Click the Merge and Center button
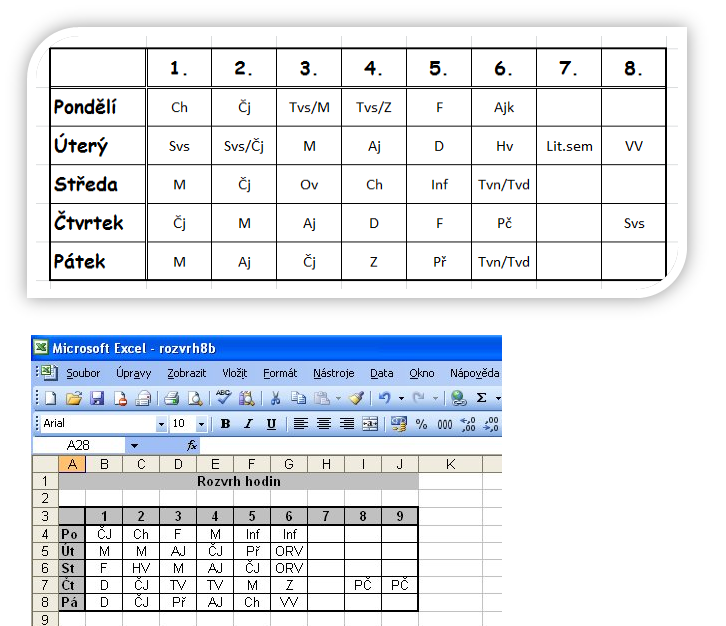This screenshot has width=726, height=626. click(370, 424)
